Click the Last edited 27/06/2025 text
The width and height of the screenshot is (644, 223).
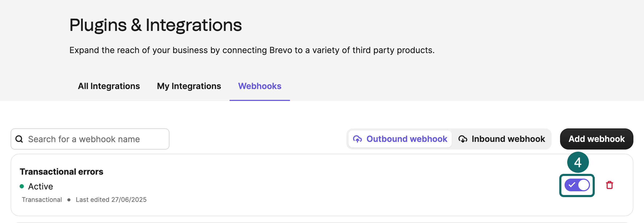[111, 199]
